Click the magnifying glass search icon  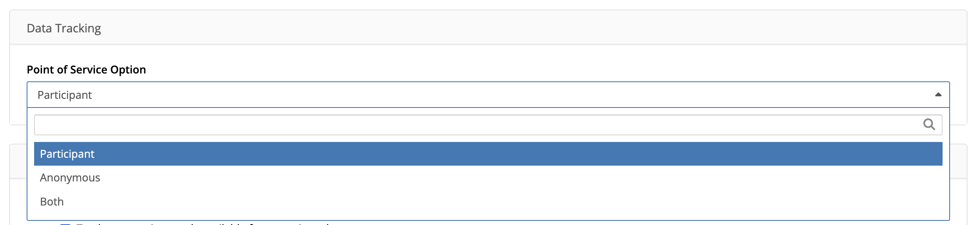[x=929, y=125]
